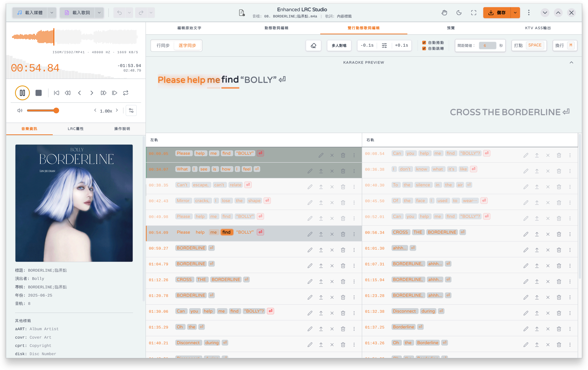Open the playback settings sliders icon
The height and width of the screenshot is (370, 588).
coord(131,110)
